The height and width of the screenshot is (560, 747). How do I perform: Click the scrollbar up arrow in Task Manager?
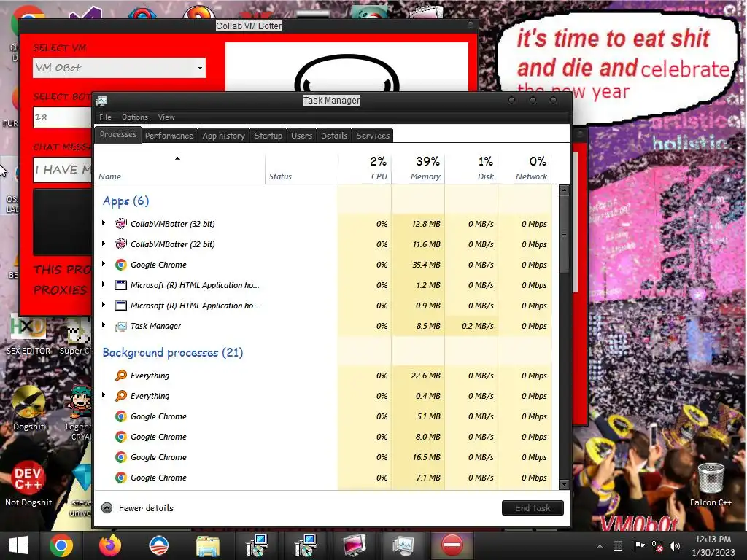(x=564, y=190)
